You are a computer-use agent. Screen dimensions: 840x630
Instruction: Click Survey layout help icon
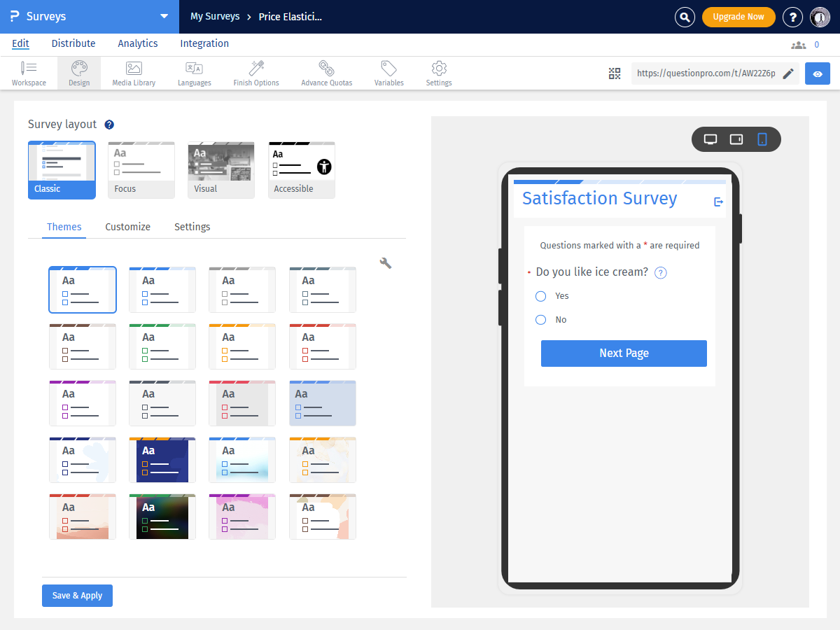point(109,125)
